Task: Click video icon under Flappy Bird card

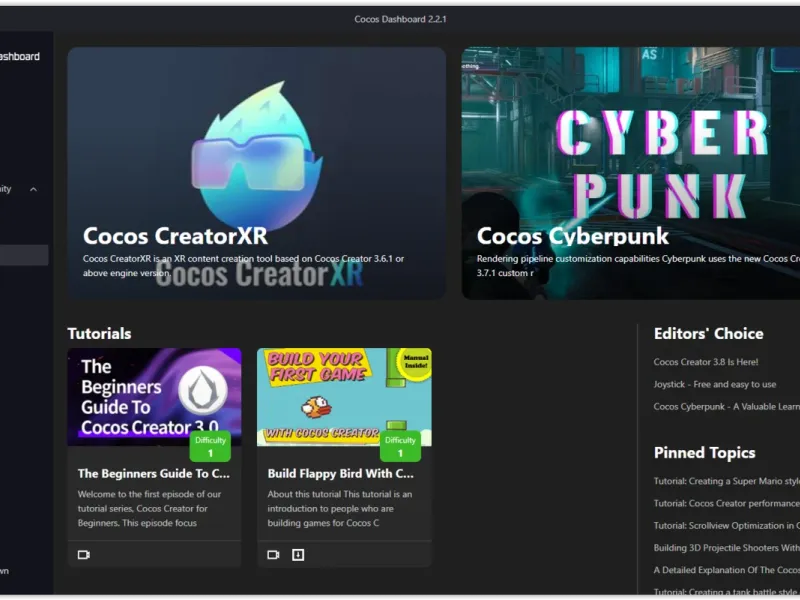Action: click(x=273, y=555)
